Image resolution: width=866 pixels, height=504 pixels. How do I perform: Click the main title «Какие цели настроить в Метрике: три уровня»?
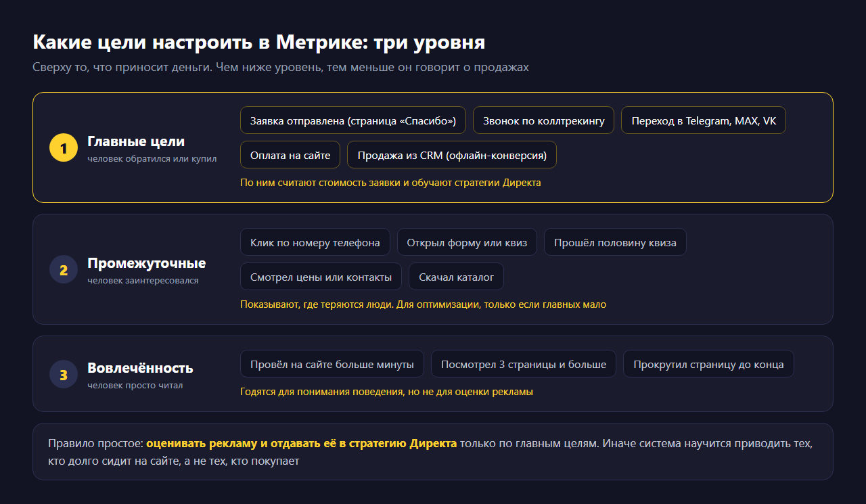click(x=259, y=42)
